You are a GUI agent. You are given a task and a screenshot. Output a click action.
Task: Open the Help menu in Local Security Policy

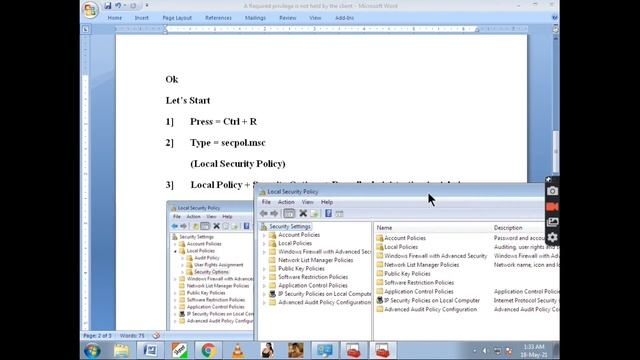click(327, 202)
